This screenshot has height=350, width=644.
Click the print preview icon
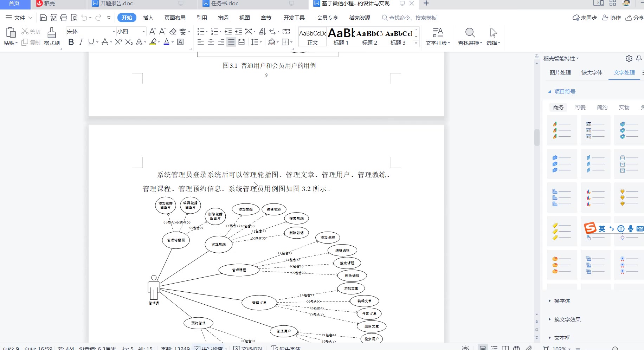(x=74, y=18)
